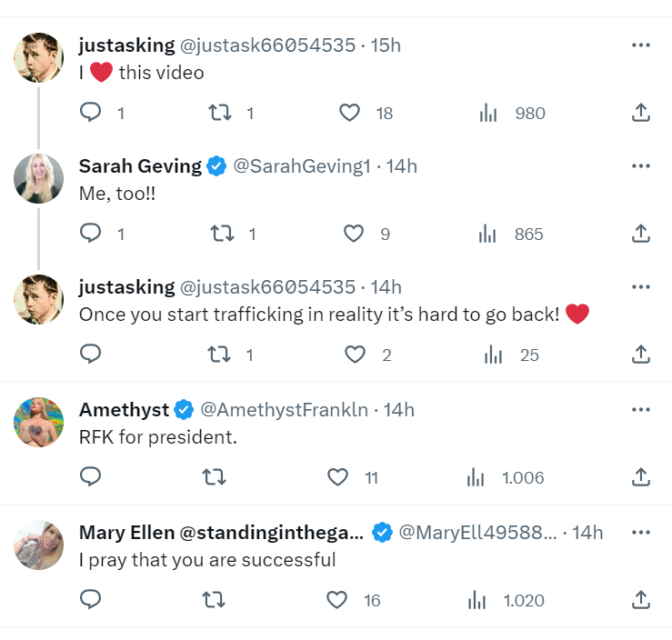672x640 pixels.
Task: Like the "RFK for president" tweet
Action: [337, 477]
